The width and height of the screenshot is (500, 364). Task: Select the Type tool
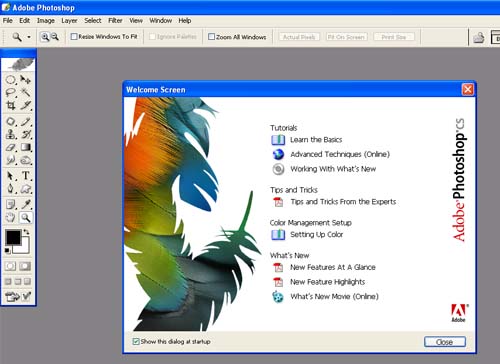(26, 176)
